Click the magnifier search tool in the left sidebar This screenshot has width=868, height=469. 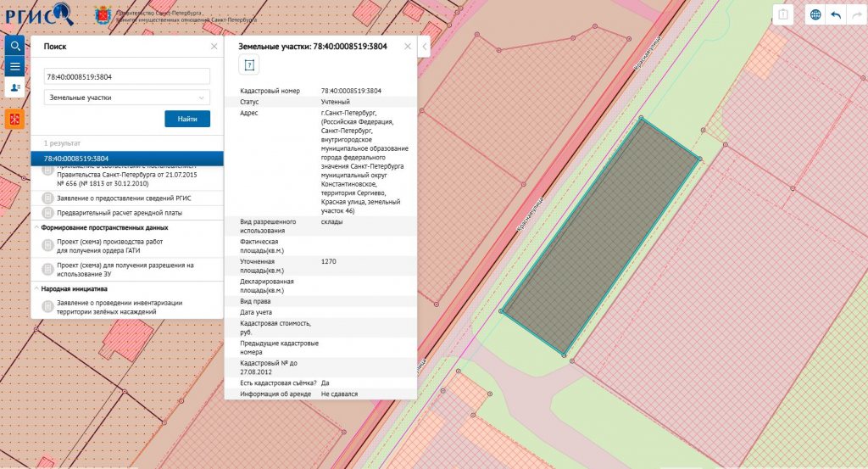click(14, 46)
